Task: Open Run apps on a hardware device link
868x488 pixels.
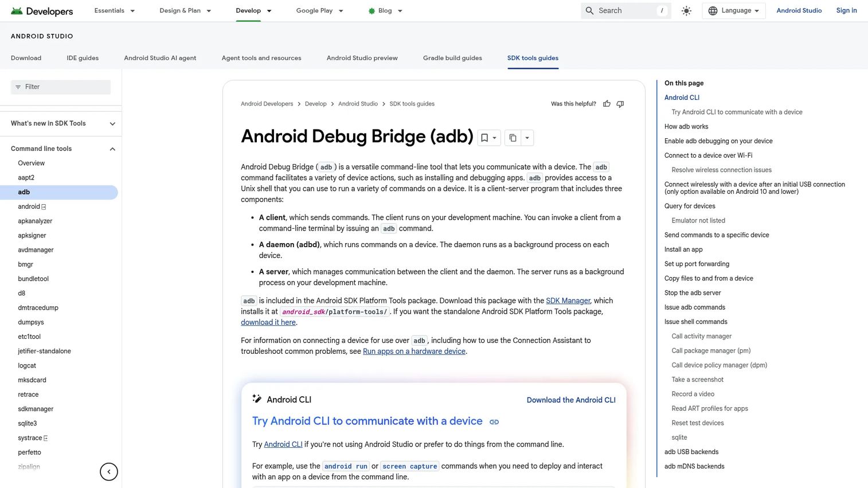Action: click(x=414, y=352)
